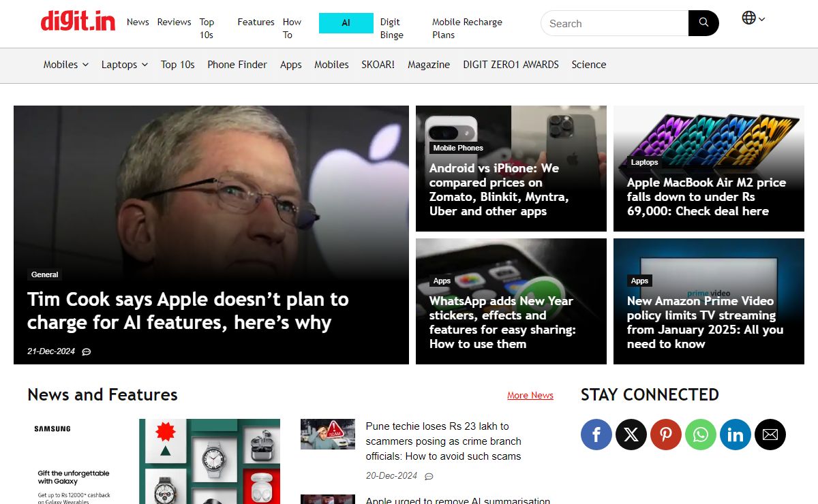Image resolution: width=818 pixels, height=504 pixels.
Task: Open the News menu item
Action: (x=138, y=22)
